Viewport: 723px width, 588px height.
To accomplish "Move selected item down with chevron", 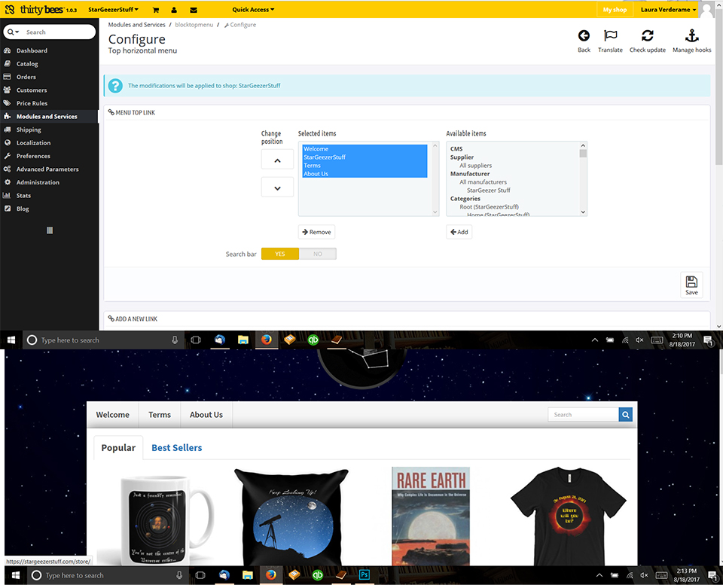I will coord(277,187).
